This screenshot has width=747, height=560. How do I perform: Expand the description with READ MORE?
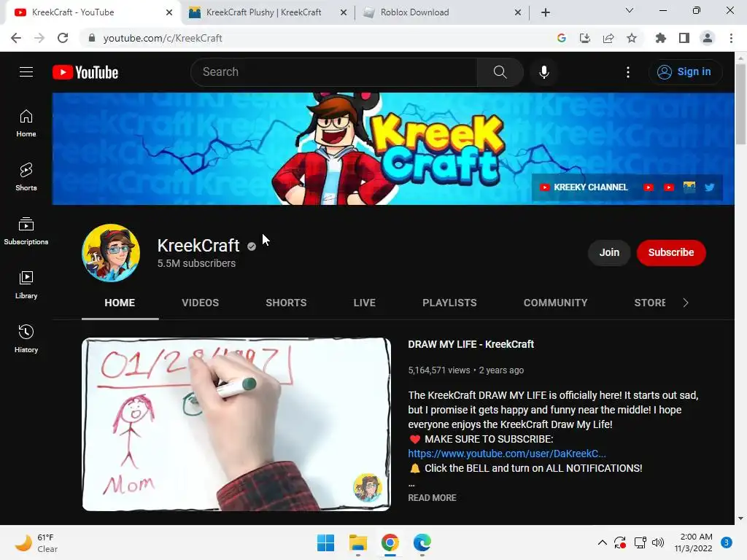pyautogui.click(x=432, y=497)
